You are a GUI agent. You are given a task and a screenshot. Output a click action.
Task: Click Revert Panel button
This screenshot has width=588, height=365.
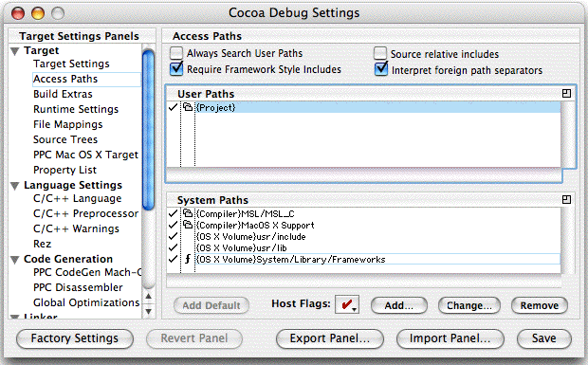click(x=194, y=338)
